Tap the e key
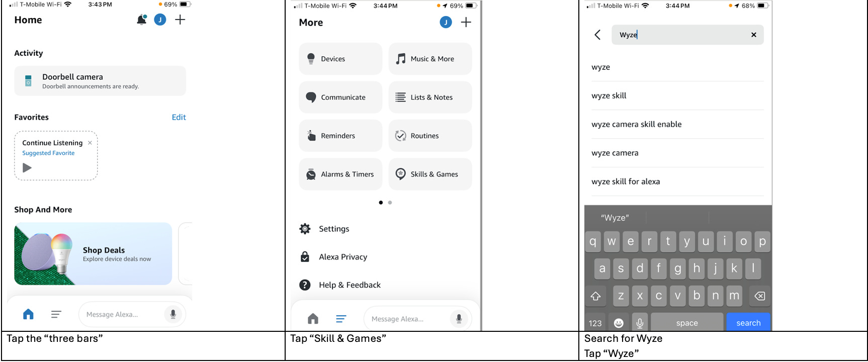 (x=631, y=241)
